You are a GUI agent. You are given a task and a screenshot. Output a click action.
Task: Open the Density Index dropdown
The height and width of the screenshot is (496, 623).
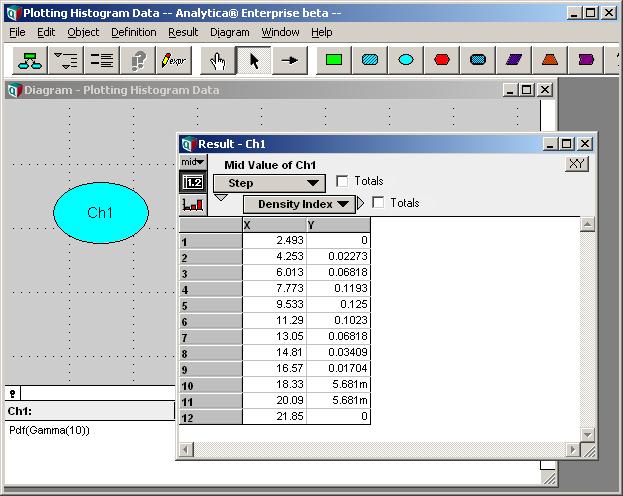[299, 204]
